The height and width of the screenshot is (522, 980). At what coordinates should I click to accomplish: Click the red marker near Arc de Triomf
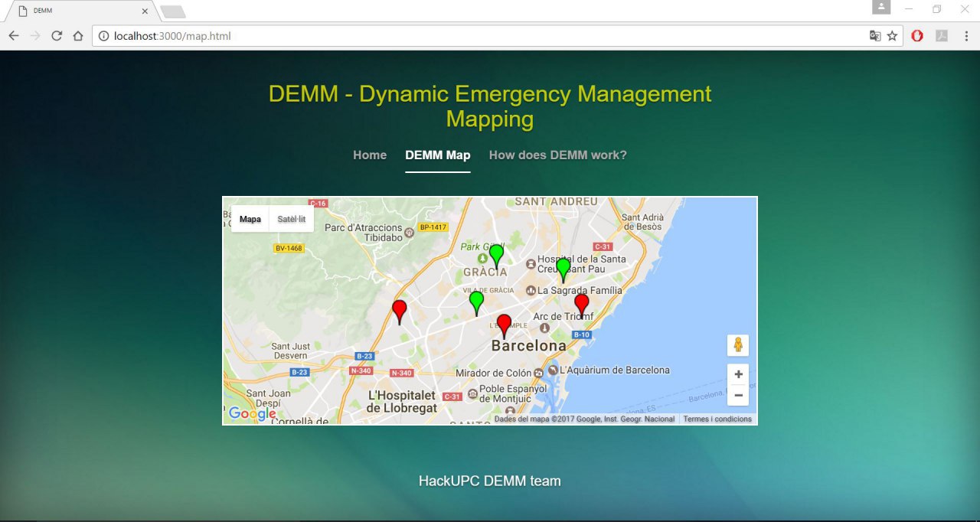(582, 305)
